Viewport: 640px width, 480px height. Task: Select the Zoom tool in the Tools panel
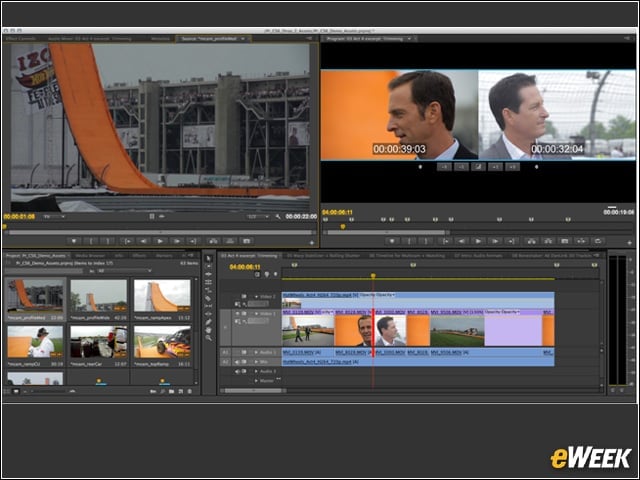click(x=209, y=338)
